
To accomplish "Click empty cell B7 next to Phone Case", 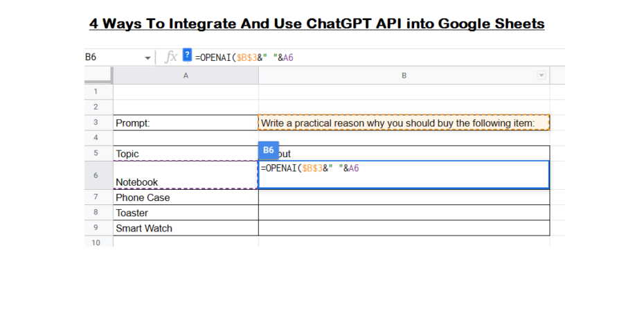I will [x=404, y=197].
